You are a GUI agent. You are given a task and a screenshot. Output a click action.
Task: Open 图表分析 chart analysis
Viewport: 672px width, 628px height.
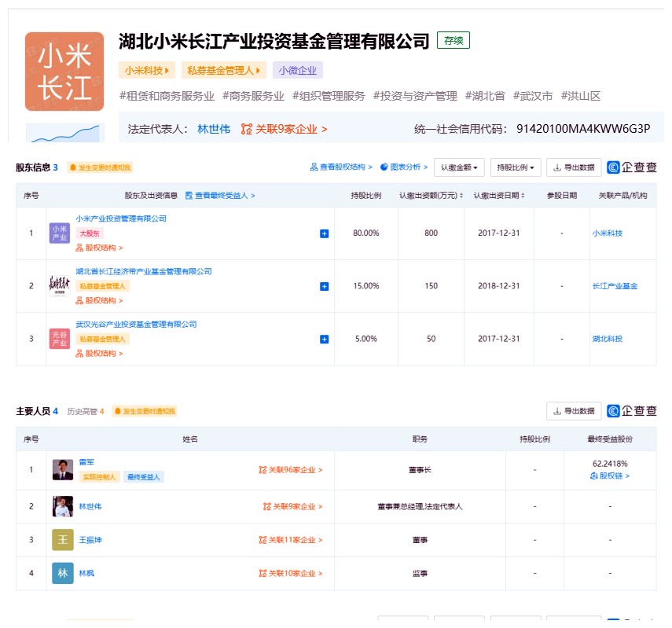tap(404, 167)
